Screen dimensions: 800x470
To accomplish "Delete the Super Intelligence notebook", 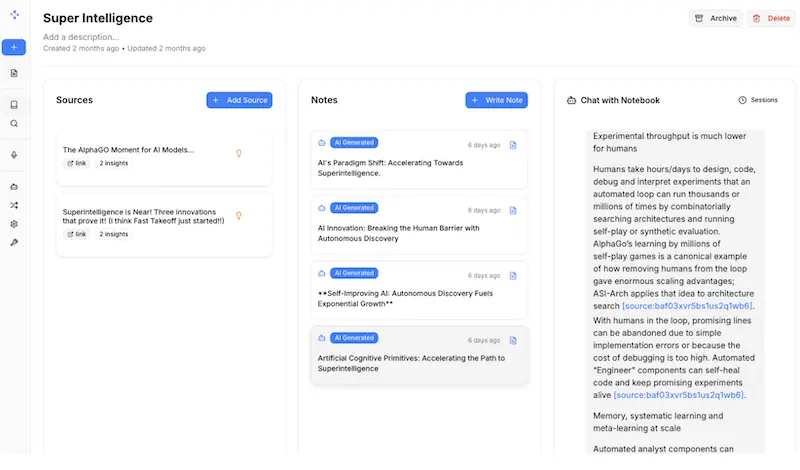I will [770, 18].
